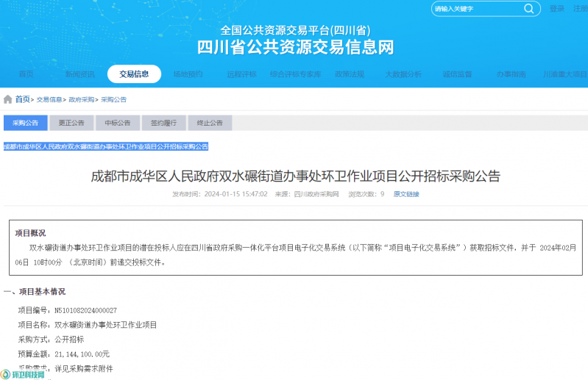Click the 一、项目基本情况 section heading
The width and height of the screenshot is (588, 380).
click(35, 291)
